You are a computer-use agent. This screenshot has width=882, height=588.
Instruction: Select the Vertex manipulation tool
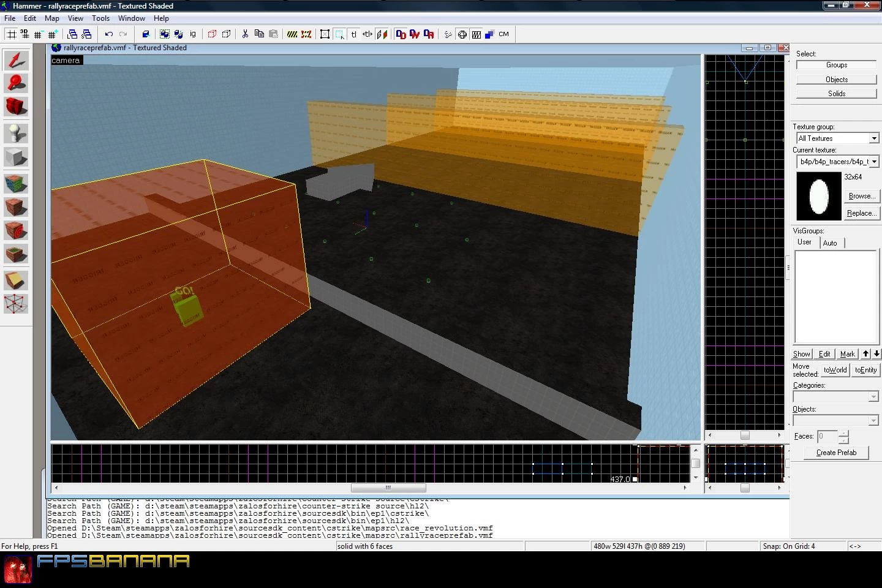(17, 304)
